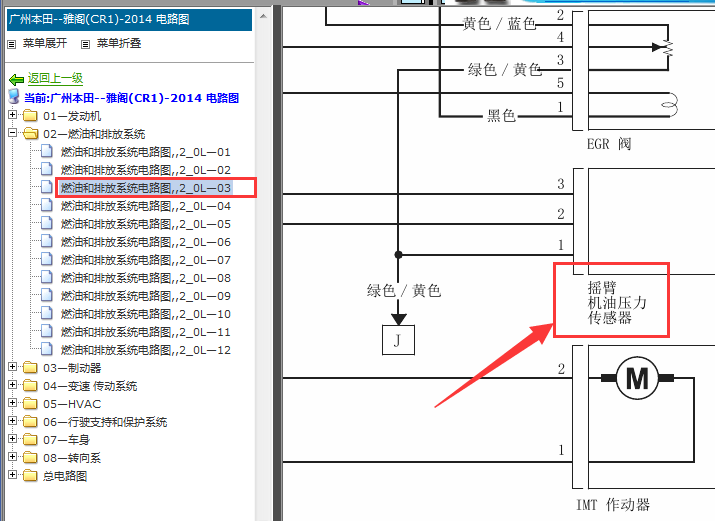Click the 摇臂 机油压力 传感器 label
Viewport: 715px width, 521px height.
tap(617, 303)
